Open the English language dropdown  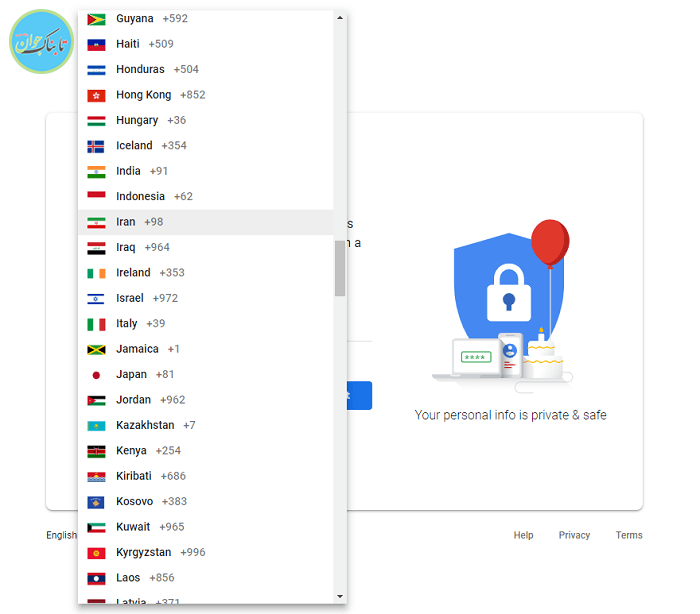pyautogui.click(x=62, y=535)
